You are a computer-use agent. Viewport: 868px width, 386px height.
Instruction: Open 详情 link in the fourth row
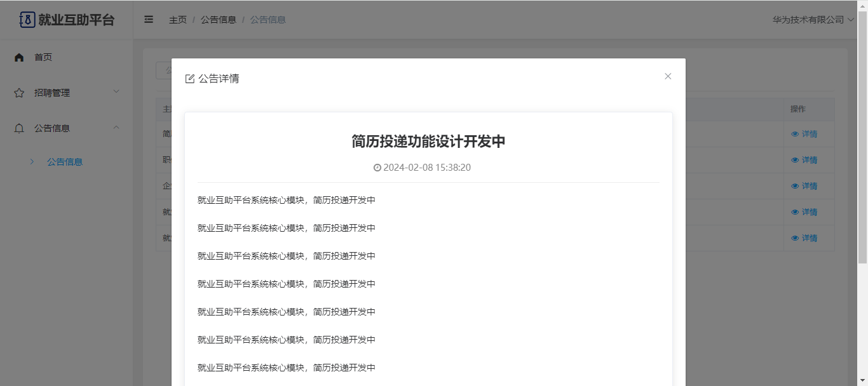[809, 212]
